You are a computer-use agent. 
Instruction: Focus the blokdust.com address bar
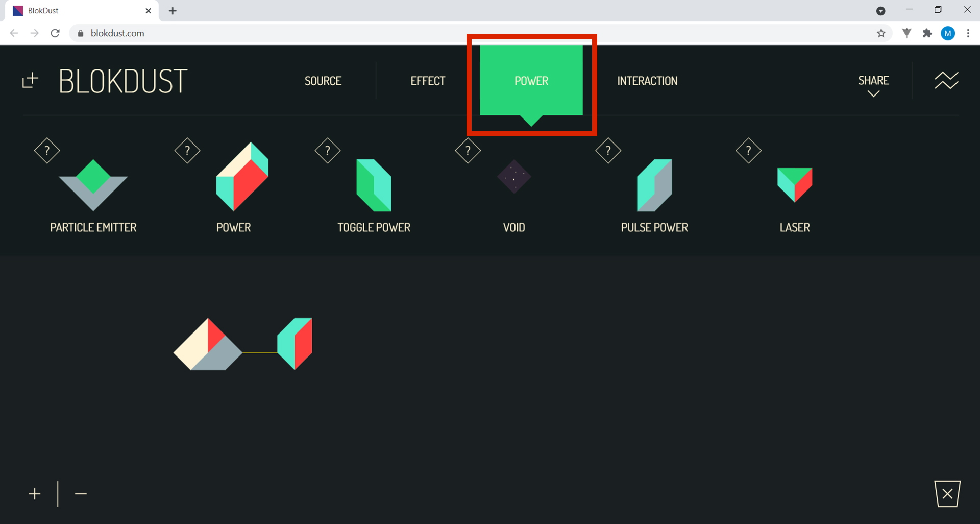(480, 33)
